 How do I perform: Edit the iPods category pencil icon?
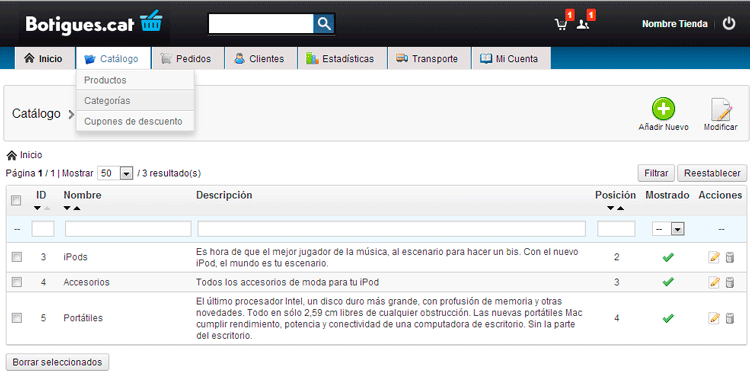pos(714,257)
